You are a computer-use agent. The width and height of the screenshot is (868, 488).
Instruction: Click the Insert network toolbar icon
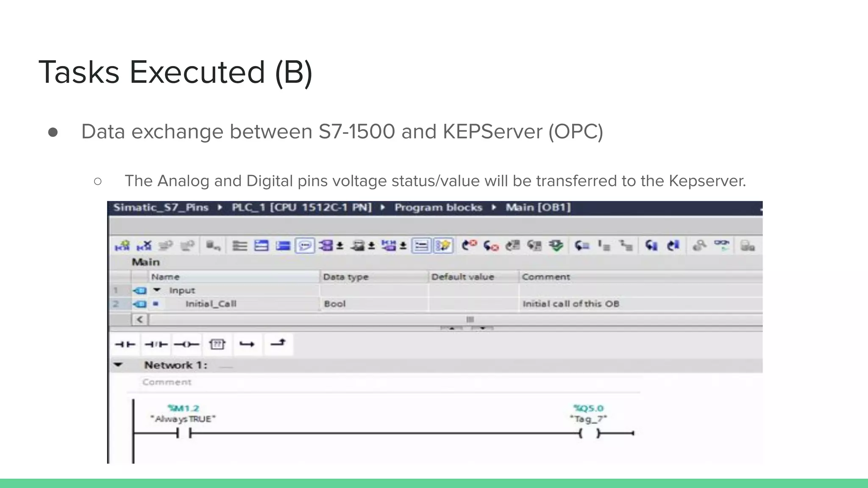(122, 246)
